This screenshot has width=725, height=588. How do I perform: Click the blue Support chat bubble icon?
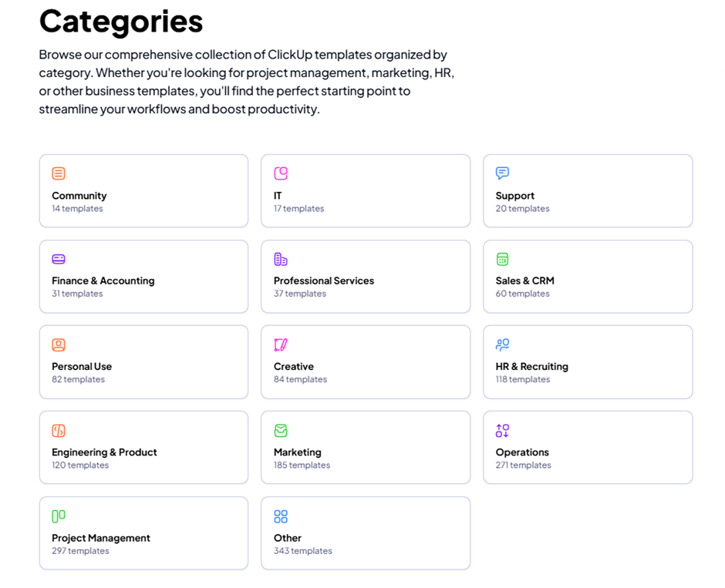pos(502,173)
